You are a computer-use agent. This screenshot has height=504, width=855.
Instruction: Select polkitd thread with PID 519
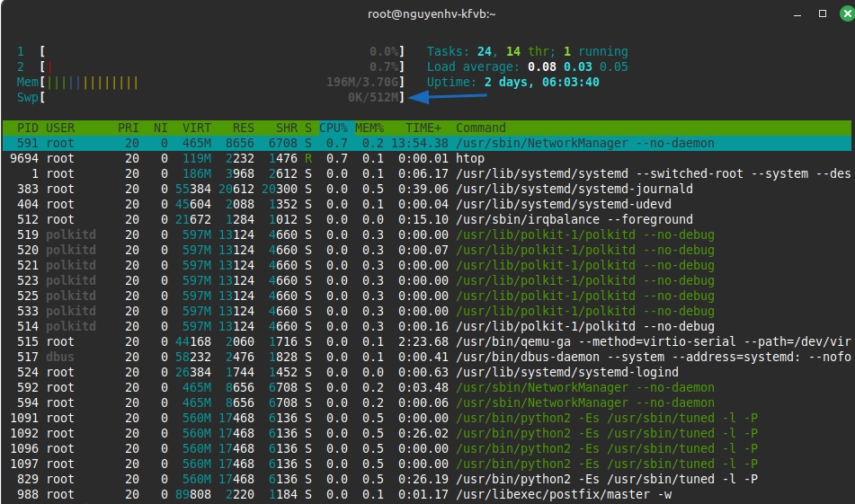pyautogui.click(x=426, y=234)
